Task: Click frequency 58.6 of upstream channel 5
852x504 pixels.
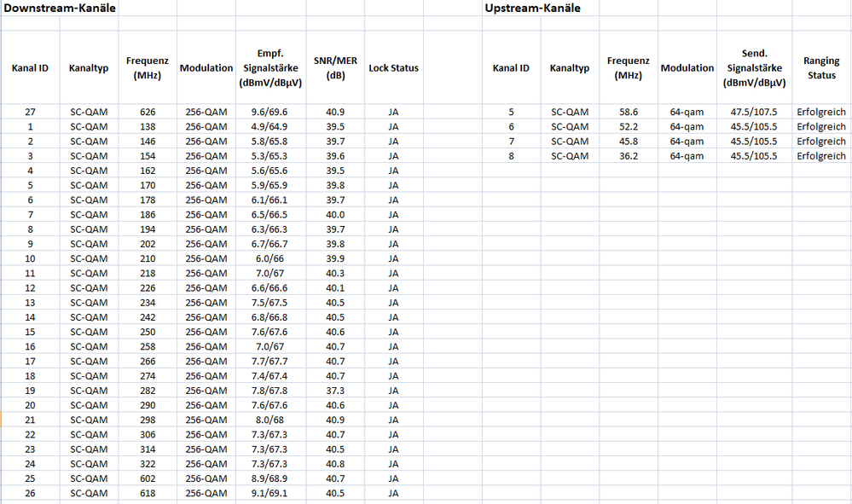Action: [x=629, y=112]
